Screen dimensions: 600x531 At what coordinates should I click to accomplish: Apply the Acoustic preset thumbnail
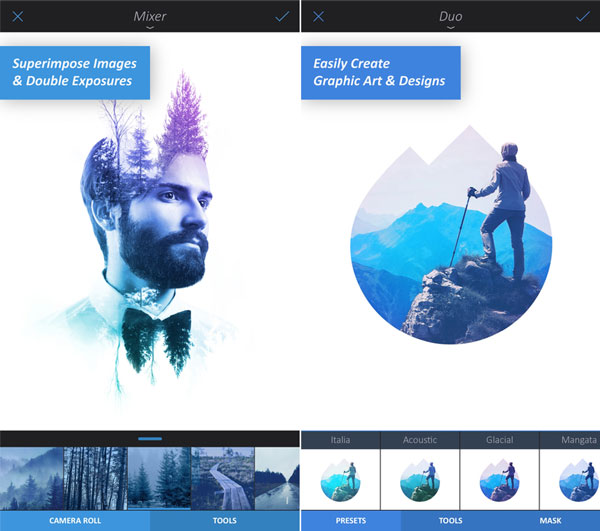coord(420,480)
